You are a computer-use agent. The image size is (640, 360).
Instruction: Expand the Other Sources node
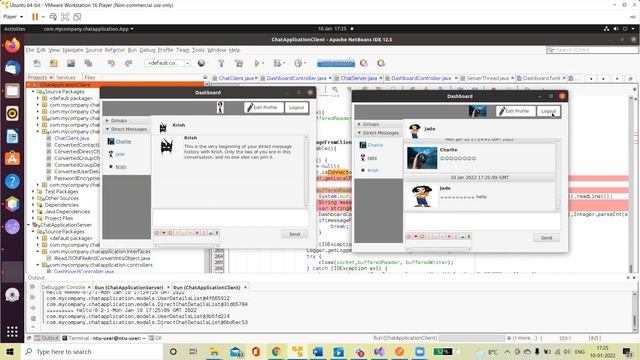coord(33,198)
